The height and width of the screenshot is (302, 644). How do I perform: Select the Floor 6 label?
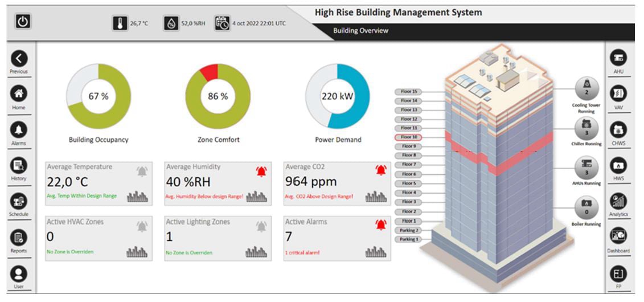(x=408, y=174)
